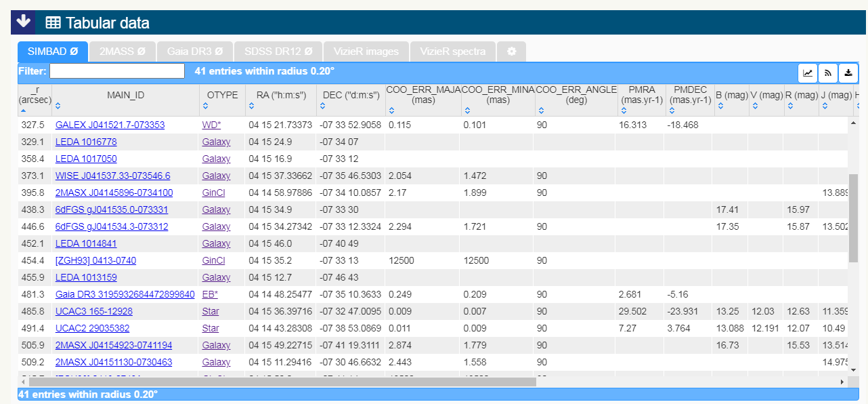Open GALEX J041521.7-073353 link
This screenshot has height=404, width=868.
coord(110,125)
